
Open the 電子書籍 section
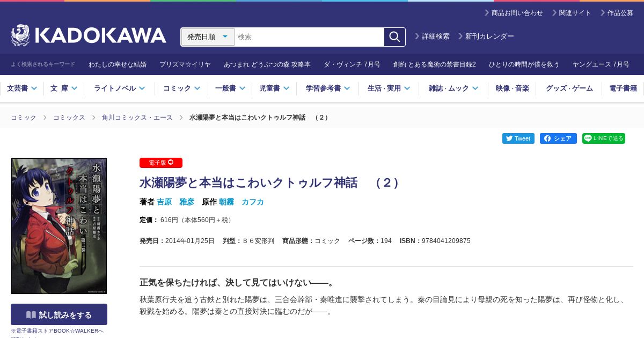(623, 89)
